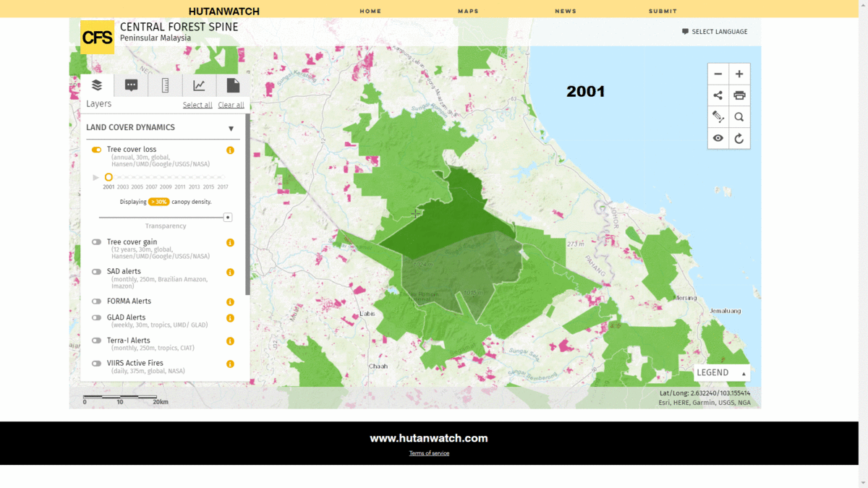The width and height of the screenshot is (868, 488).
Task: Open the Home menu
Action: click(x=370, y=11)
